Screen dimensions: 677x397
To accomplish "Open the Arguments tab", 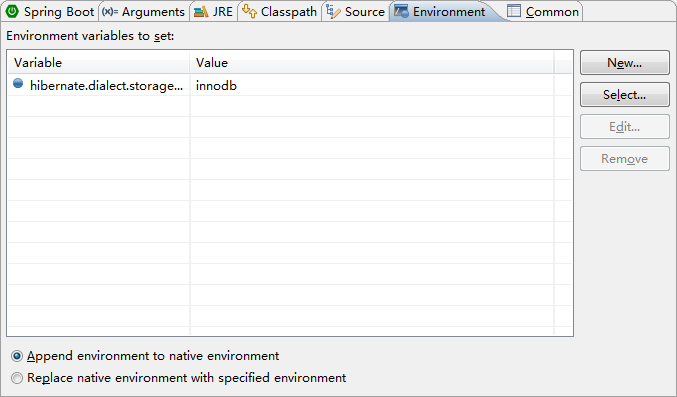I will pyautogui.click(x=144, y=11).
